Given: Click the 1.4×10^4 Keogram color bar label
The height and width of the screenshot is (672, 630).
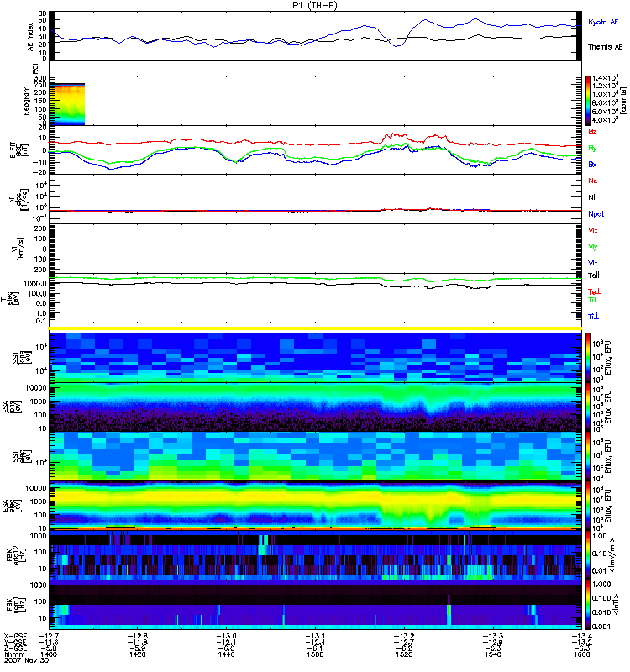Looking at the screenshot, I should 605,78.
